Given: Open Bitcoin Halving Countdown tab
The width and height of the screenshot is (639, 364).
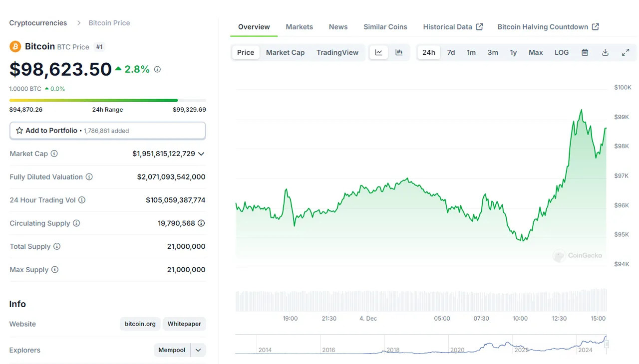Looking at the screenshot, I should pyautogui.click(x=548, y=27).
